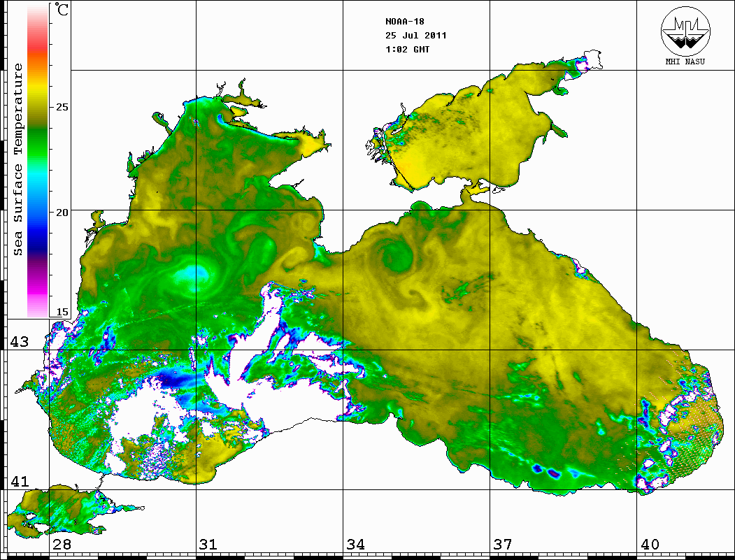The image size is (735, 560).
Task: Click the cyan cold eddy in western sea
Action: 191,276
